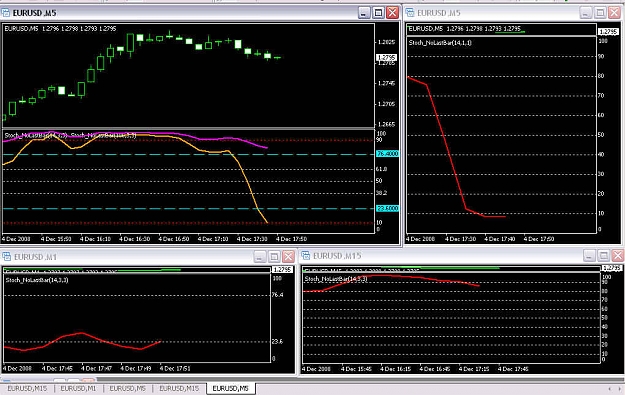Close the active EURUSD,M5 chart window
This screenshot has height=395, width=625.
[393, 13]
